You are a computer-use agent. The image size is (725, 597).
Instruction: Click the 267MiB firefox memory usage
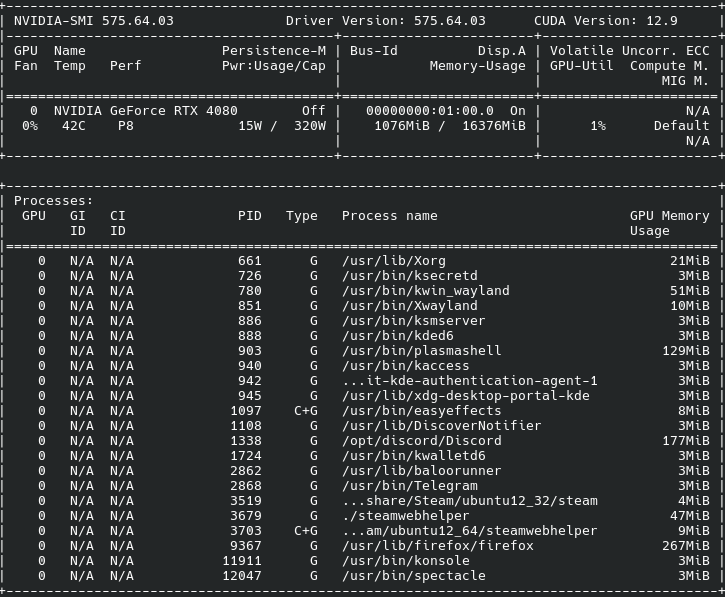tap(686, 546)
